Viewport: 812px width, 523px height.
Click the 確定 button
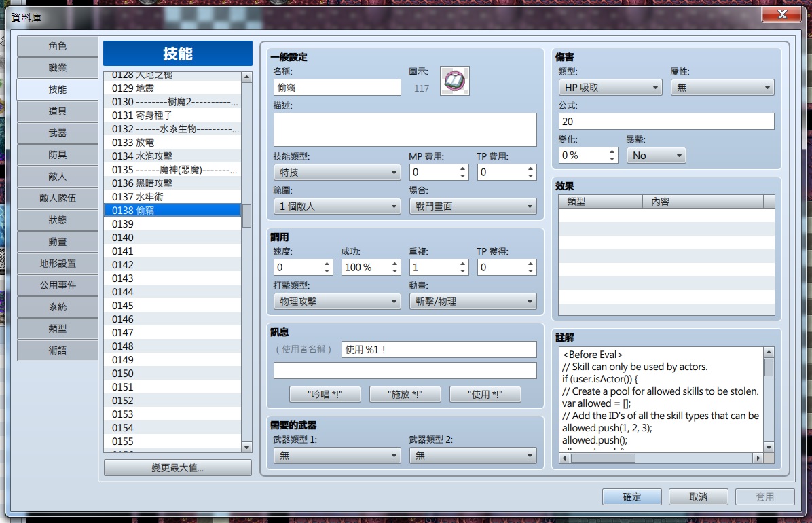pos(632,497)
